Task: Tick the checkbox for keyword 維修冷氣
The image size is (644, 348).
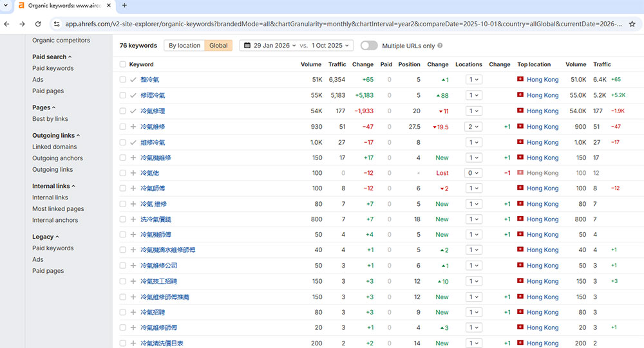Action: point(123,142)
